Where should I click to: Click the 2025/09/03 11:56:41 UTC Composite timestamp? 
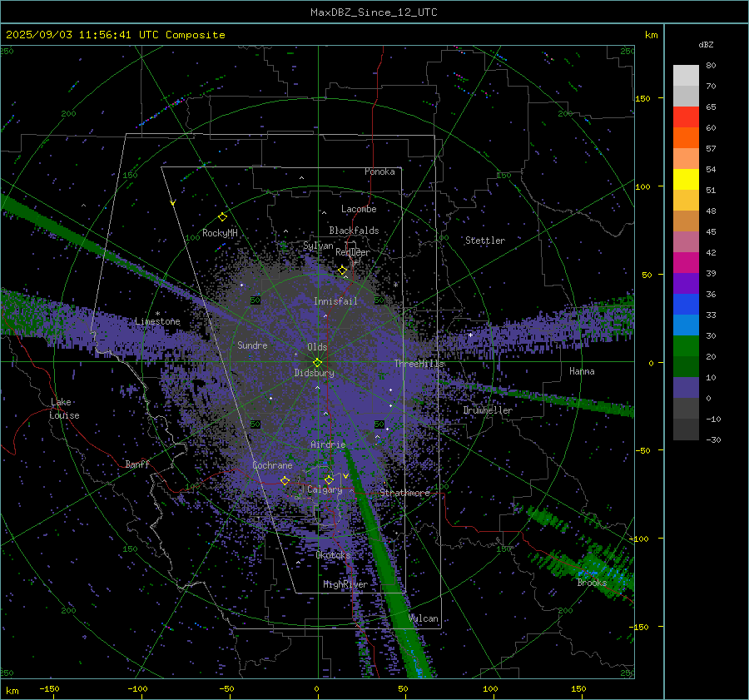(115, 35)
